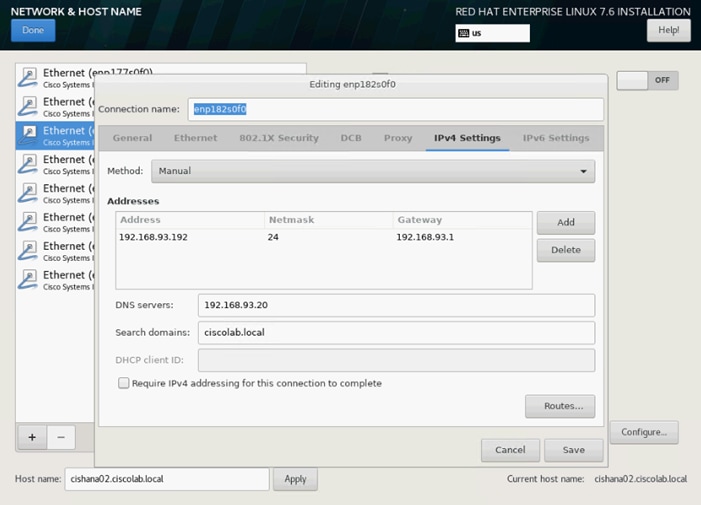The image size is (701, 505).
Task: Open the 802.1X Security tab
Action: [279, 138]
